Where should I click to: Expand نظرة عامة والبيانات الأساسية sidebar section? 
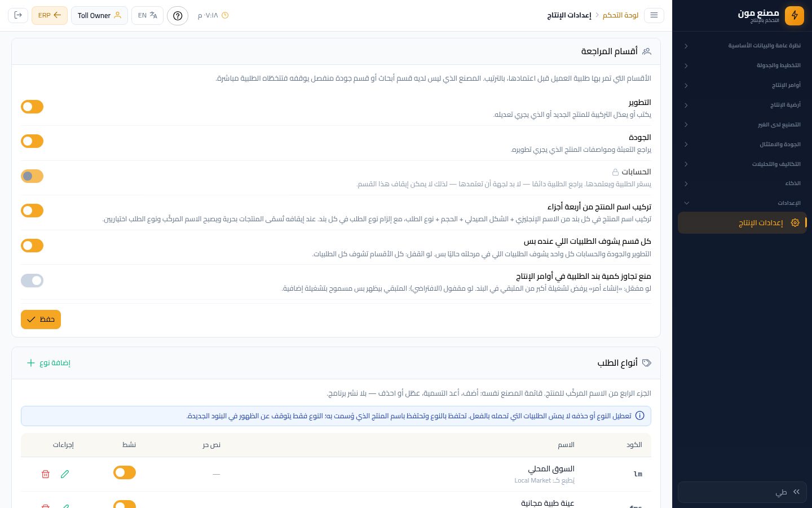coord(742,46)
